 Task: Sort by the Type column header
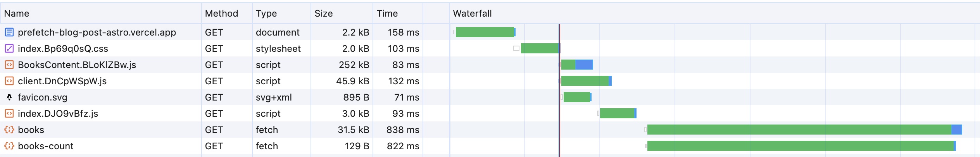coord(266,14)
